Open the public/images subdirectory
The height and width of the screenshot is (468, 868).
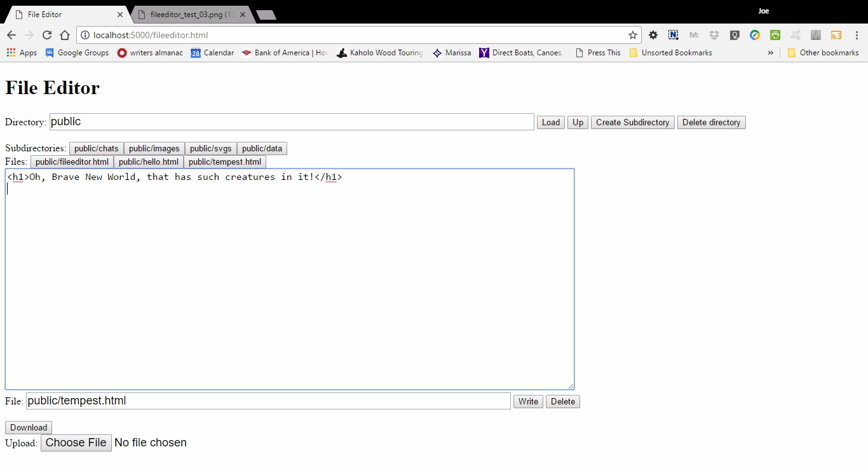(x=154, y=149)
